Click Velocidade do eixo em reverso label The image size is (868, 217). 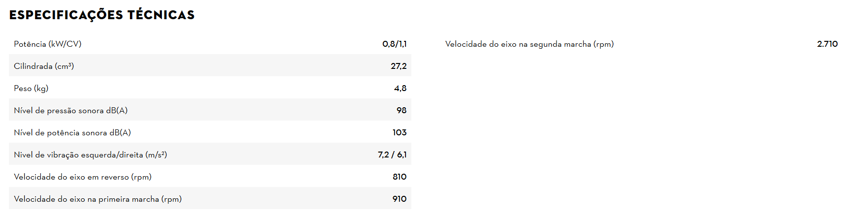tap(83, 177)
